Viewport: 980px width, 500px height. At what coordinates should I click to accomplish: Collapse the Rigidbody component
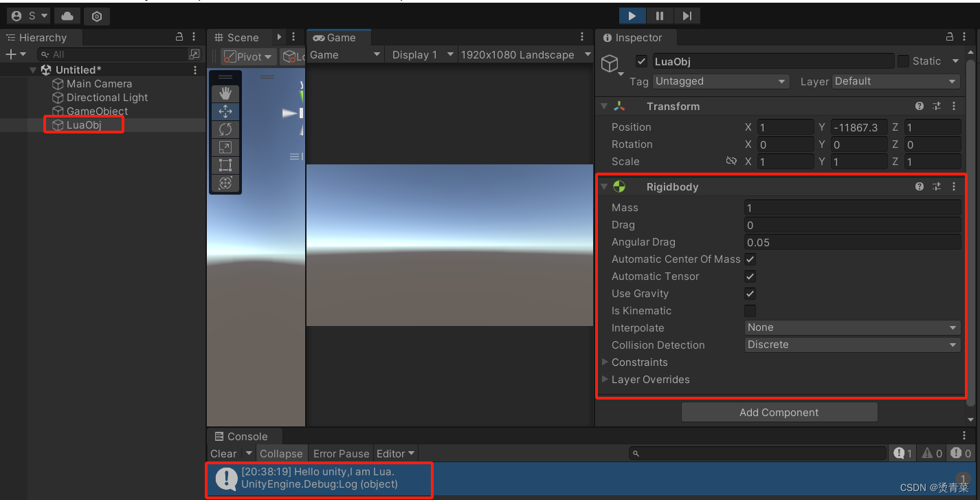coord(604,187)
